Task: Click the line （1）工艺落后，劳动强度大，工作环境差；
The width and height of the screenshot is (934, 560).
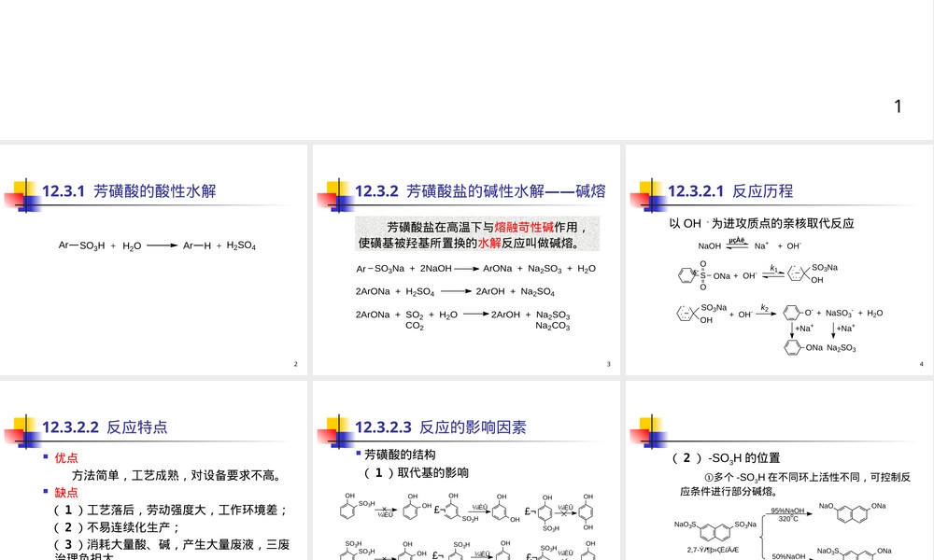Action: coord(171,510)
